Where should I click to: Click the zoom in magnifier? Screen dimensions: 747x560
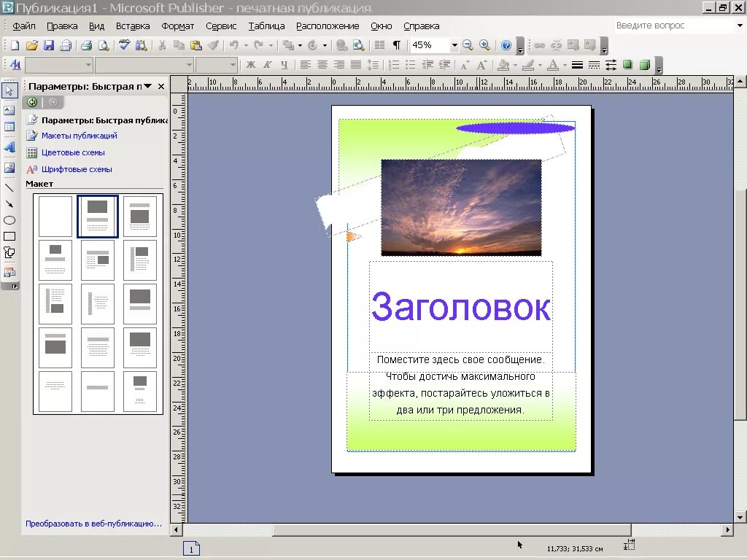(x=484, y=45)
